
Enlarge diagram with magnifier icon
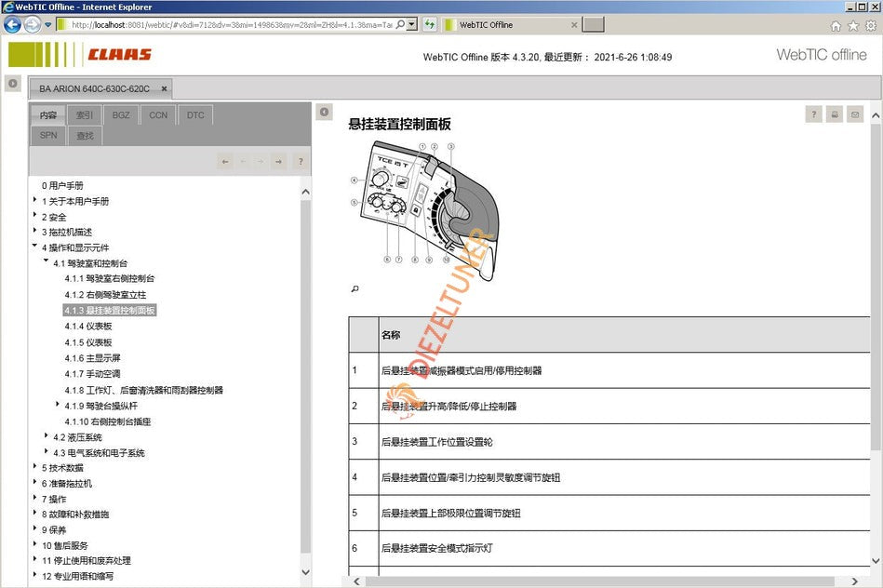[x=355, y=289]
